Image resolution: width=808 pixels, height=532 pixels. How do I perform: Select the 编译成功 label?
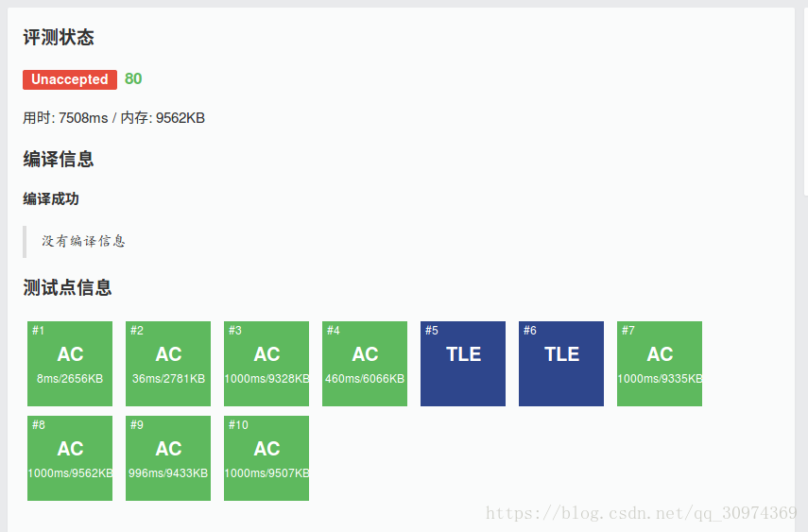pos(51,199)
